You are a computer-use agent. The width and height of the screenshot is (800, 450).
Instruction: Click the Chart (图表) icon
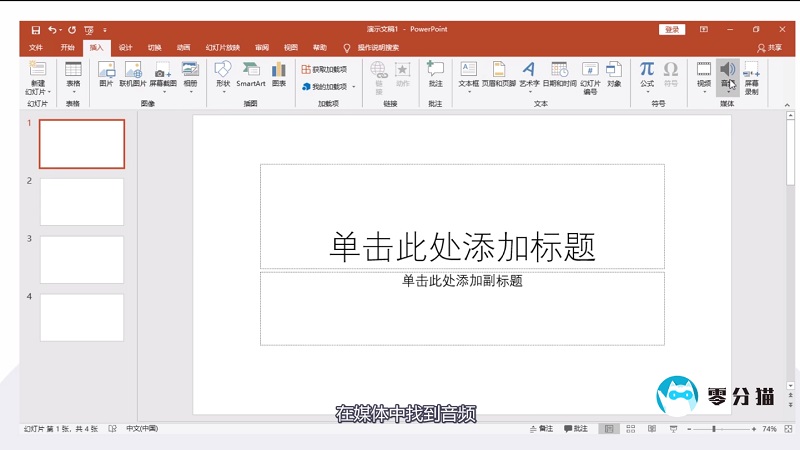[x=279, y=72]
